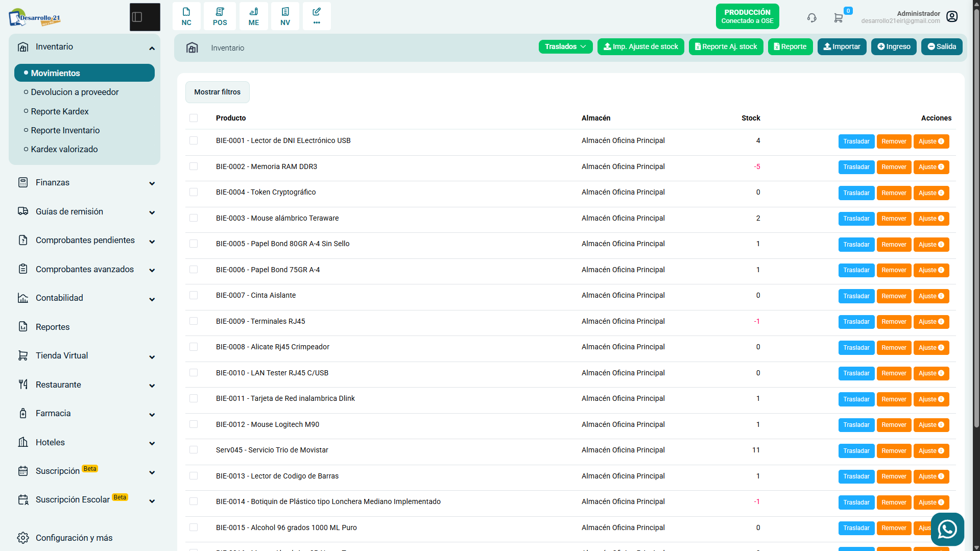Image resolution: width=980 pixels, height=551 pixels.
Task: Click the warehouse icon beside Inventario breadcrumb
Action: (192, 48)
